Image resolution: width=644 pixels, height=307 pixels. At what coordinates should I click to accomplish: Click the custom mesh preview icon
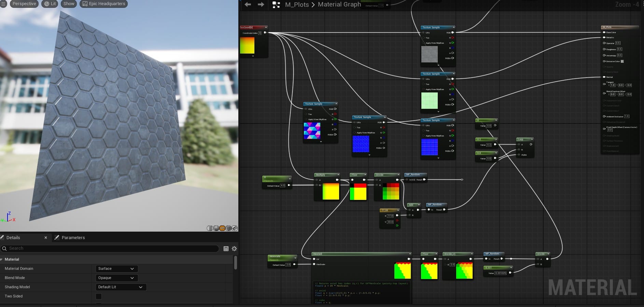(x=235, y=228)
